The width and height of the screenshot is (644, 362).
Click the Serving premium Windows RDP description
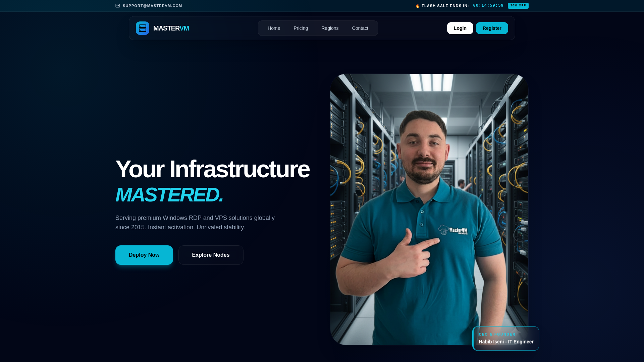[195, 223]
